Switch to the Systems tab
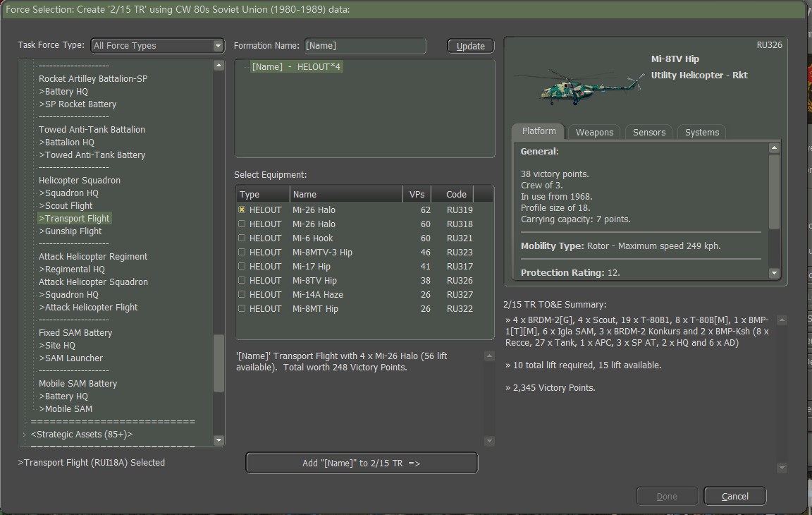 [x=702, y=132]
